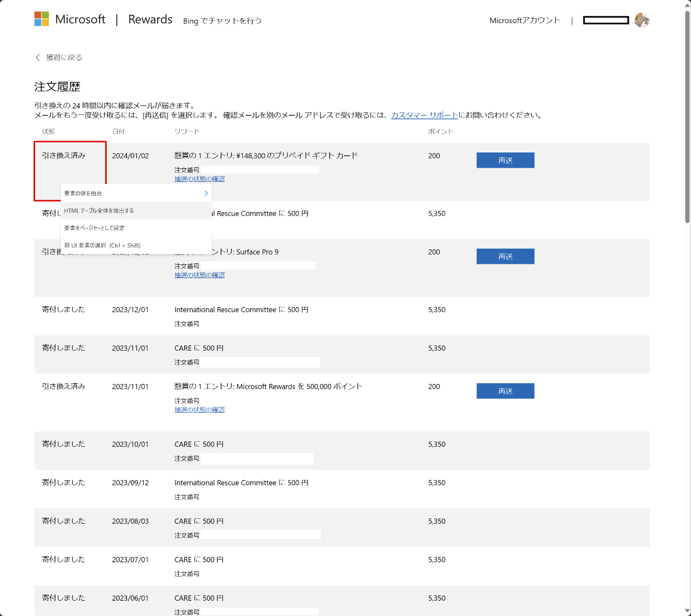Click 再送 for the 500,000 ポイント entry
The height and width of the screenshot is (616, 691).
tap(505, 391)
